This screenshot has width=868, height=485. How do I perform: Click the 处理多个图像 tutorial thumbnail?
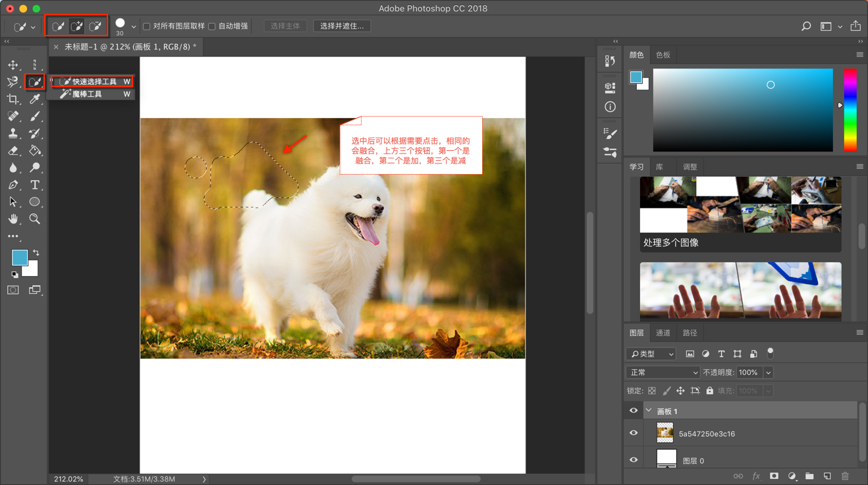coord(740,214)
